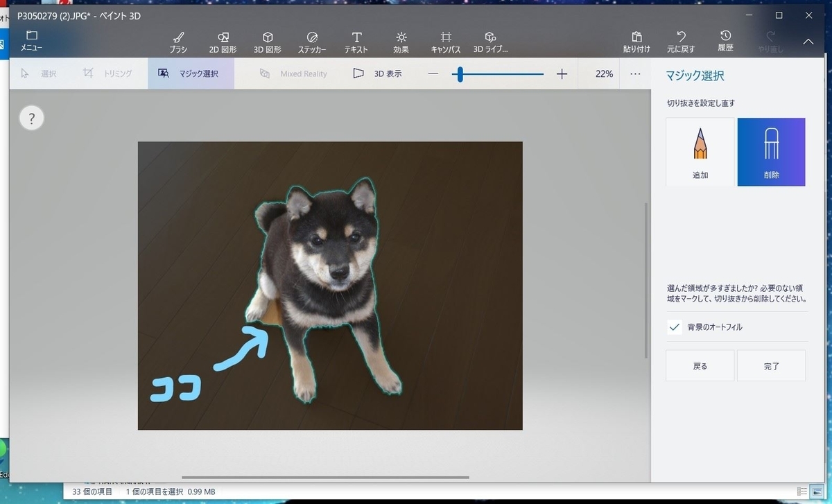
Task: Zoom out with the minus button
Action: pyautogui.click(x=433, y=73)
